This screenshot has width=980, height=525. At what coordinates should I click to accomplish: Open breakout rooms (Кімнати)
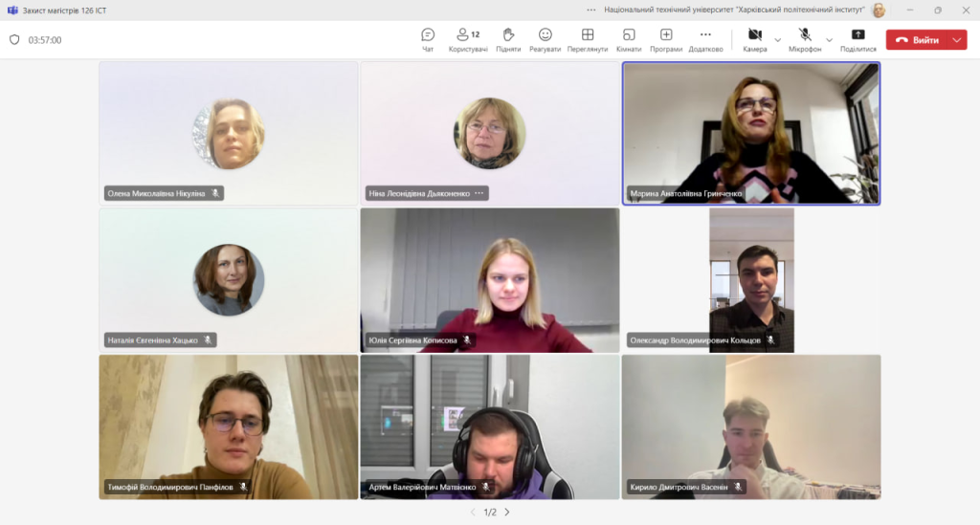629,40
